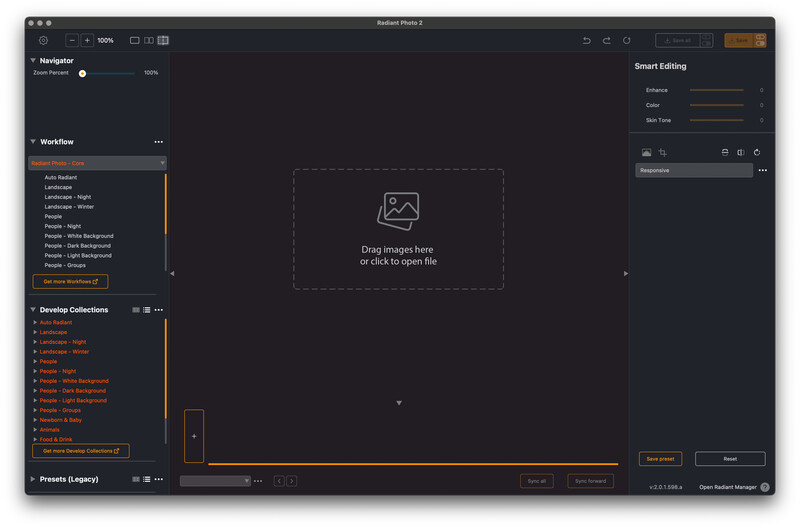Zoom in with the plus button

tap(87, 40)
